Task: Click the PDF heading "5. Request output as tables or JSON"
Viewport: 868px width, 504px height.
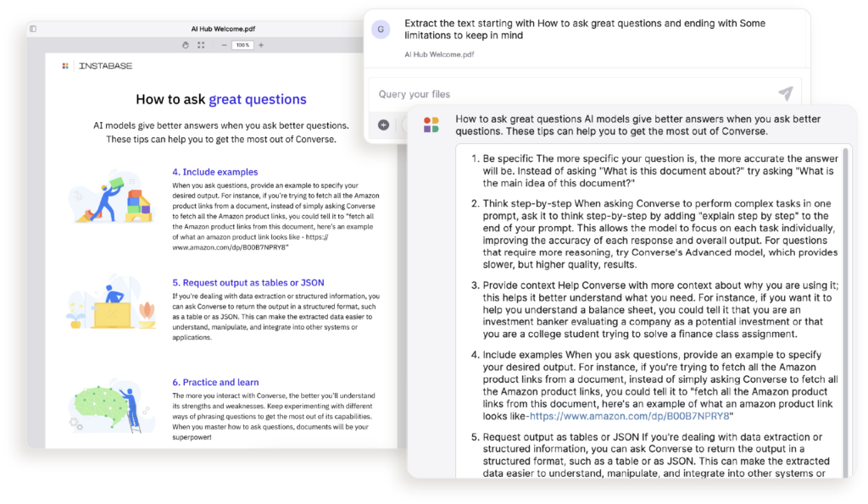Action: (x=248, y=283)
